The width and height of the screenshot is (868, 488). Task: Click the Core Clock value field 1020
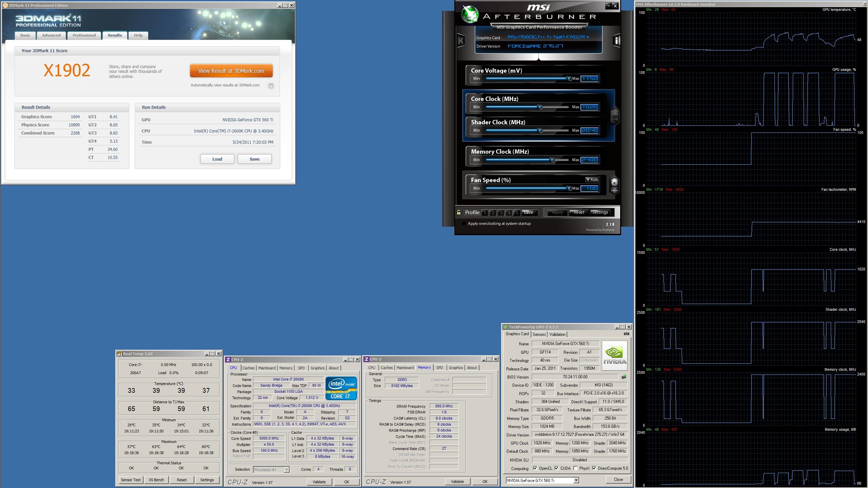(590, 107)
